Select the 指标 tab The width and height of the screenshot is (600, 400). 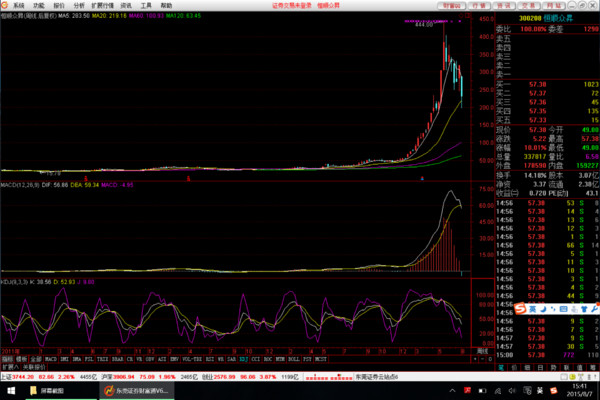click(7, 359)
